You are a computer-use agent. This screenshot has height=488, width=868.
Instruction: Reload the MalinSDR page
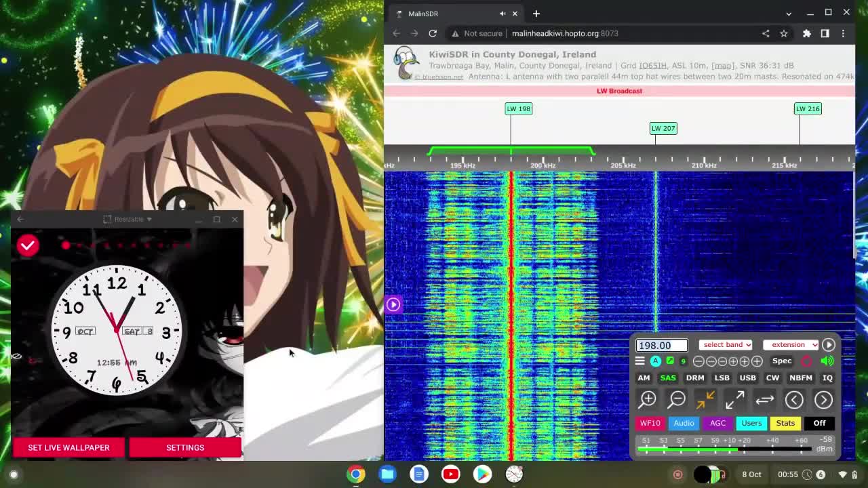[x=433, y=33]
